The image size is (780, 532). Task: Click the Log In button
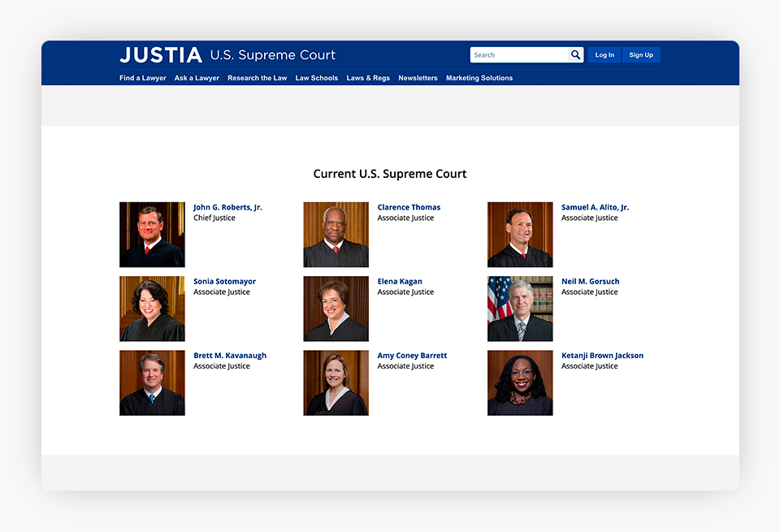pyautogui.click(x=604, y=54)
